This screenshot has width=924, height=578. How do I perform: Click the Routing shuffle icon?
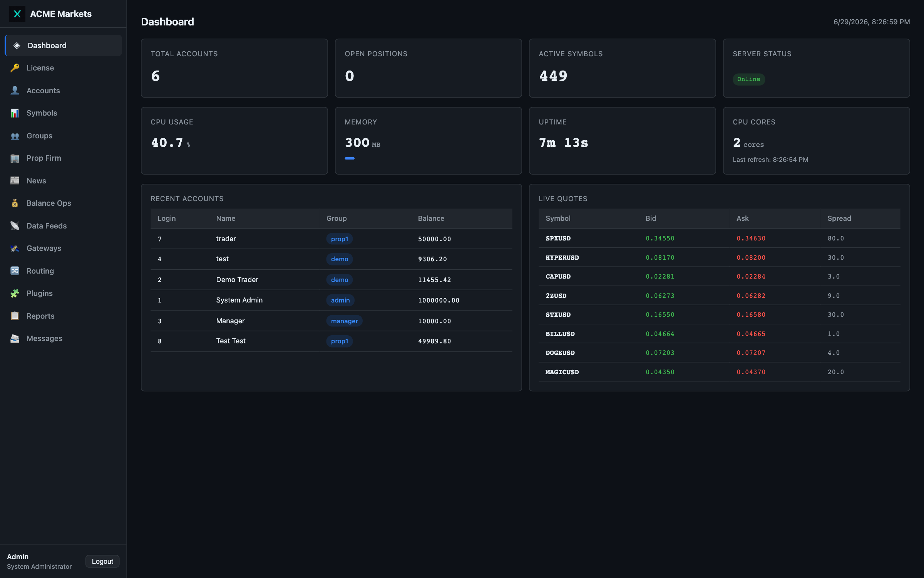pyautogui.click(x=15, y=271)
